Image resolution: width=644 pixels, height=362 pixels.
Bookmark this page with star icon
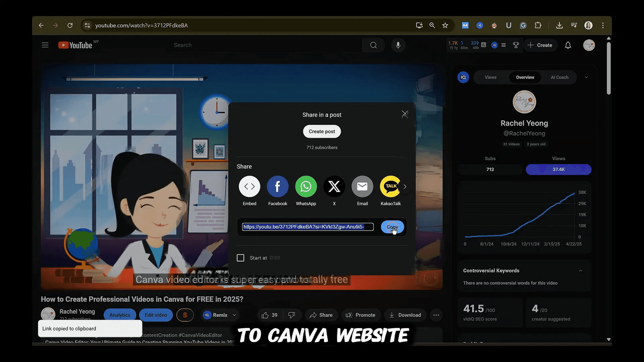click(445, 25)
